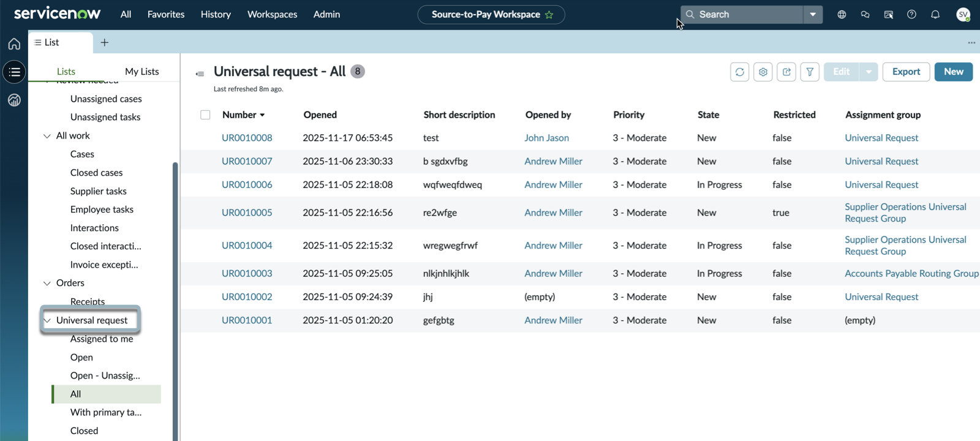Open the header icon left of help
Viewport: 980px width, 441px height.
(888, 14)
